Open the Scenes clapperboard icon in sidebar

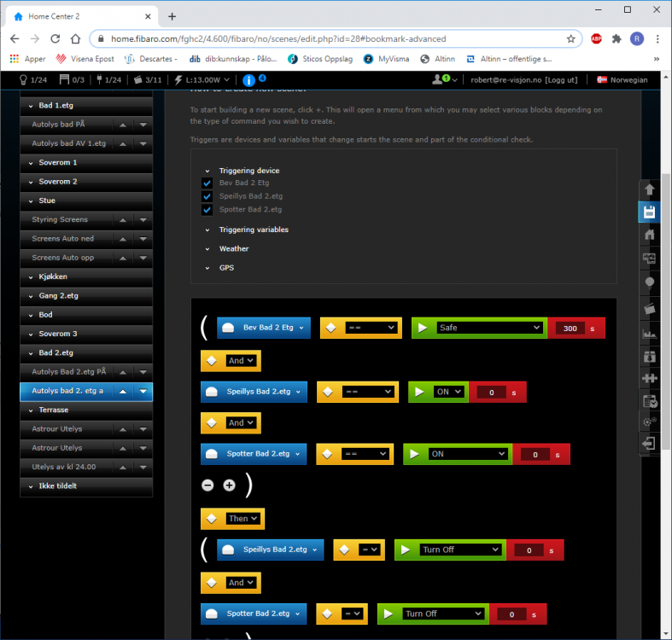[649, 305]
